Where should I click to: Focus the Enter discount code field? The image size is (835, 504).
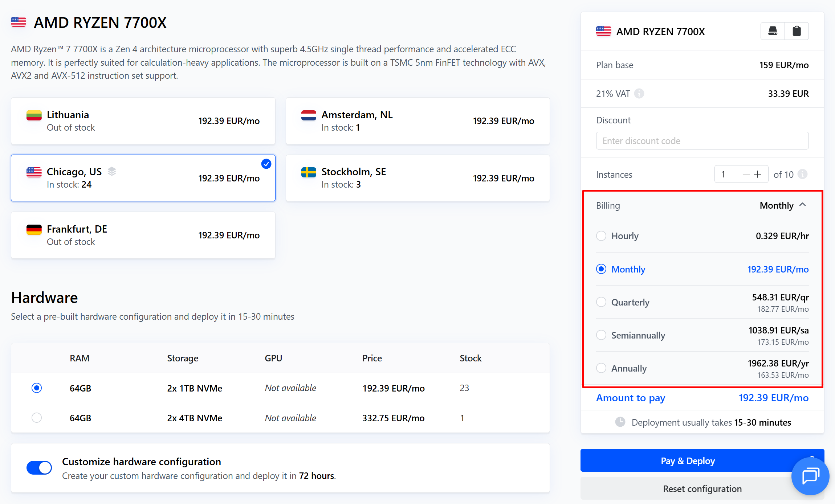click(702, 141)
